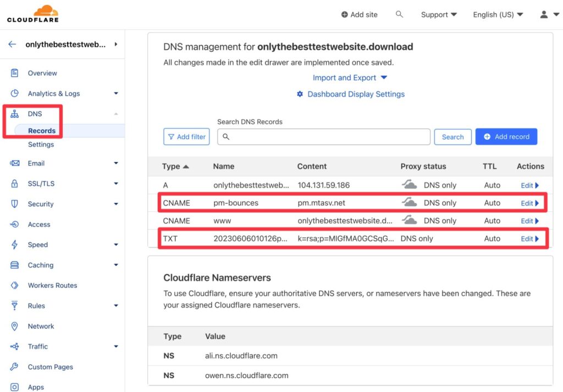Click the Security shield icon
The width and height of the screenshot is (563, 392).
15,204
